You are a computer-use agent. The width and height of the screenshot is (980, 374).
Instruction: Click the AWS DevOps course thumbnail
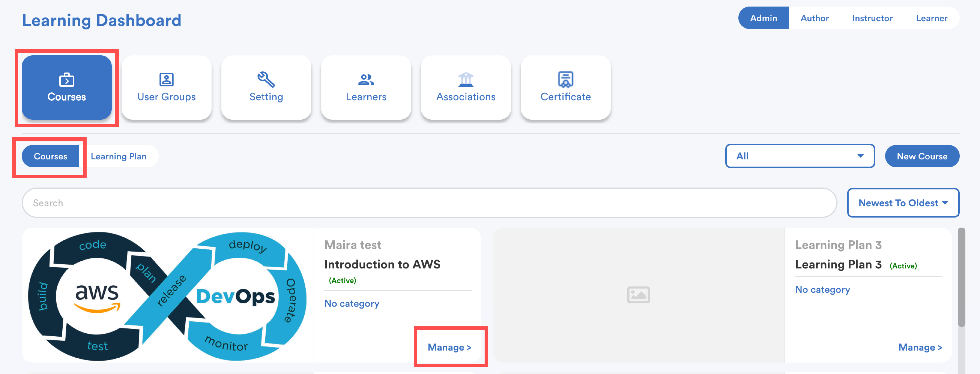coord(167,295)
